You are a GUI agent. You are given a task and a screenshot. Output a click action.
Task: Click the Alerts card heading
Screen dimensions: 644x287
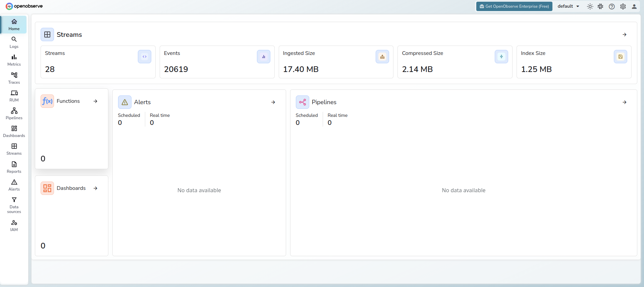(143, 102)
